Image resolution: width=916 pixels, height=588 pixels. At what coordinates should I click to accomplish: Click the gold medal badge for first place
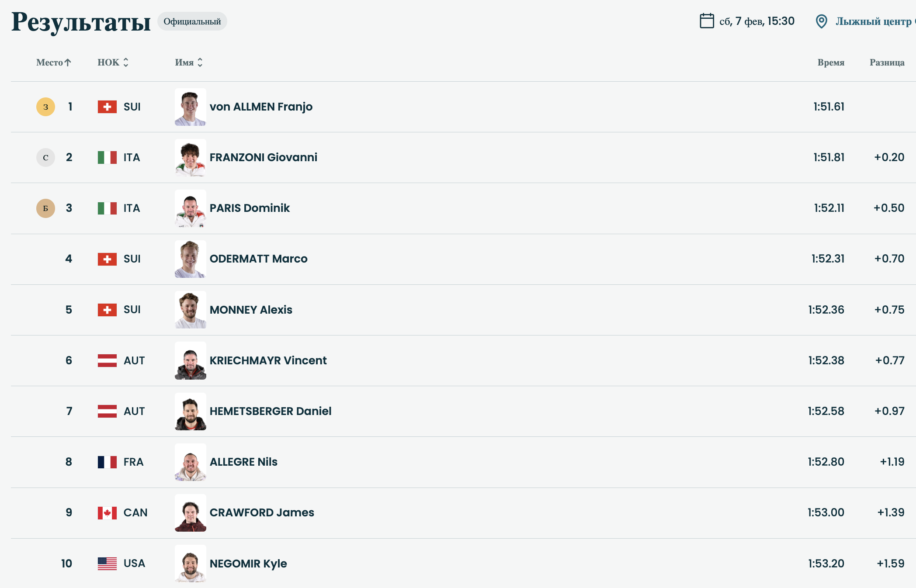point(45,107)
